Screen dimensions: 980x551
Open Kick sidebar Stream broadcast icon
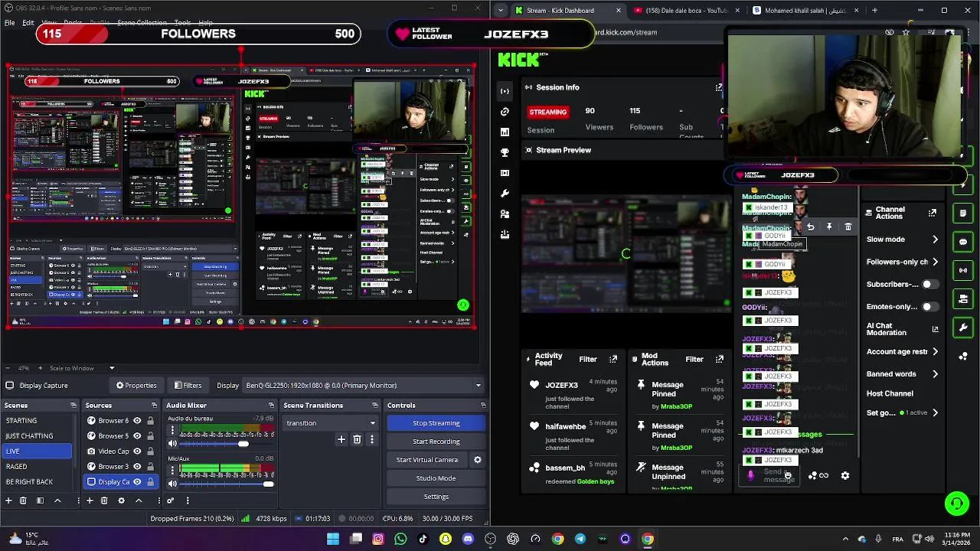pyautogui.click(x=505, y=91)
